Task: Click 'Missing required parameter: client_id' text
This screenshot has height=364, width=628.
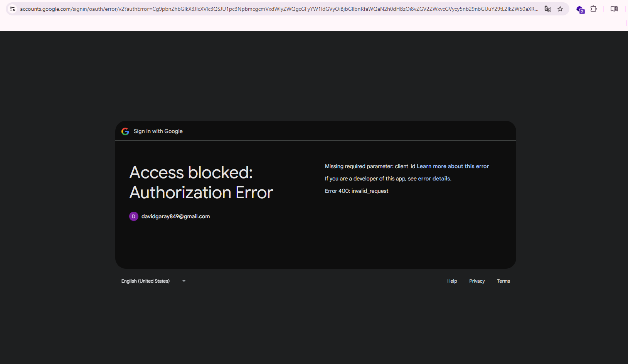Action: coord(370,166)
